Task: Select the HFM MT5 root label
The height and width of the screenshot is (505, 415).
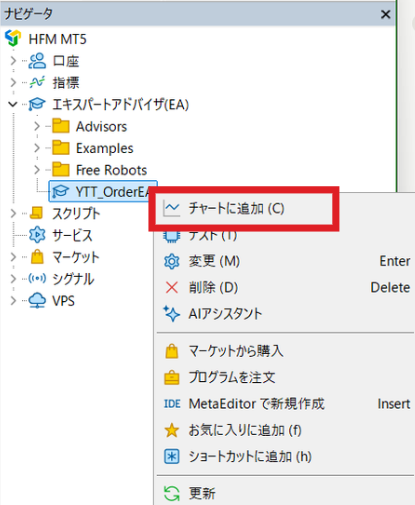Action: [57, 39]
